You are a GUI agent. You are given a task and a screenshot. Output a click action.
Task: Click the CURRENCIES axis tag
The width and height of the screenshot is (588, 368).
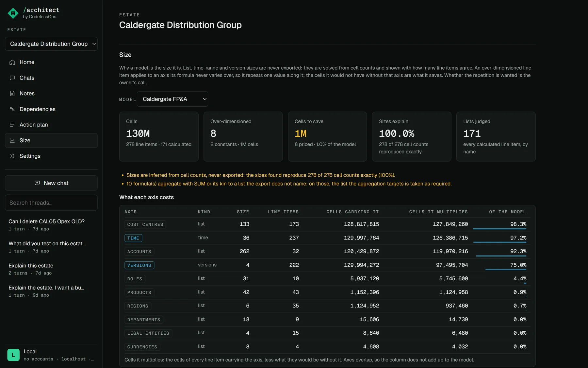click(142, 347)
